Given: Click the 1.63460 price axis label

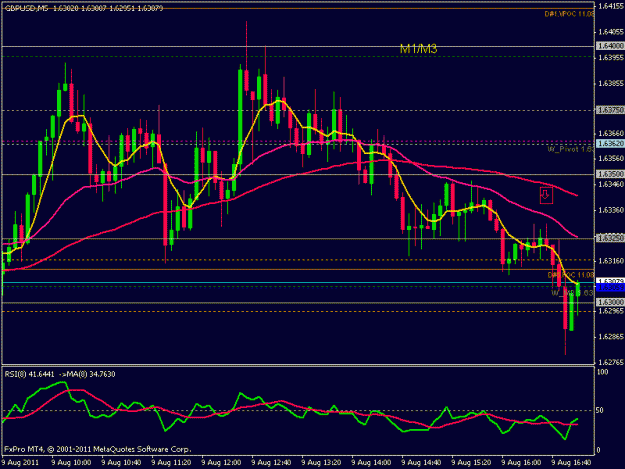Looking at the screenshot, I should [611, 184].
